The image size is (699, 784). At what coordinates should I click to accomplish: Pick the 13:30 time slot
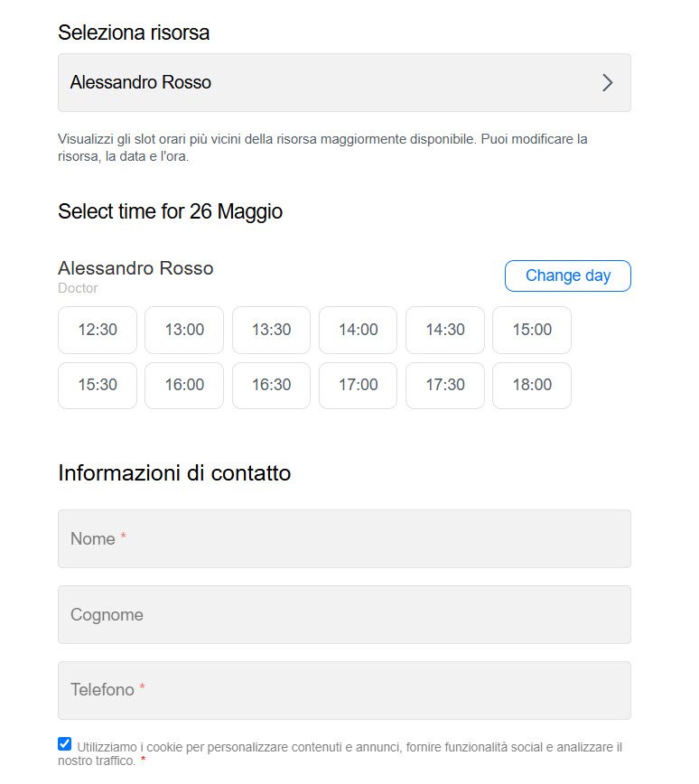click(x=271, y=330)
